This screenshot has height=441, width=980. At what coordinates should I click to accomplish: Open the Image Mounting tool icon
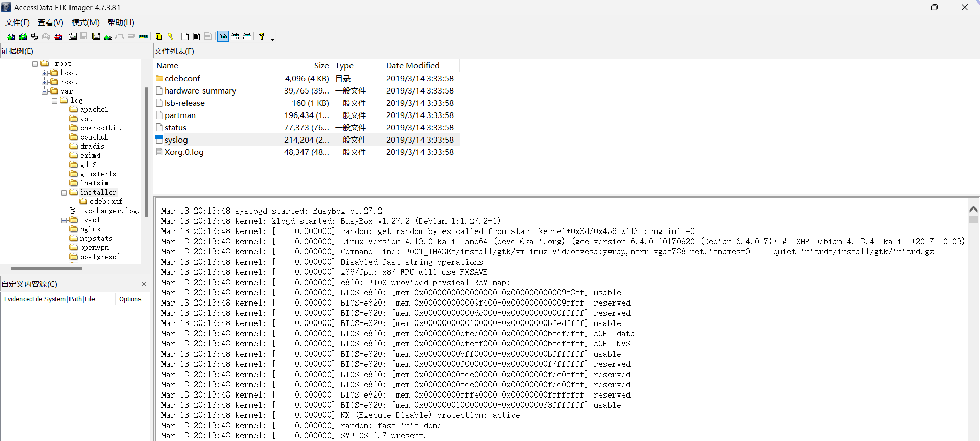[x=34, y=37]
